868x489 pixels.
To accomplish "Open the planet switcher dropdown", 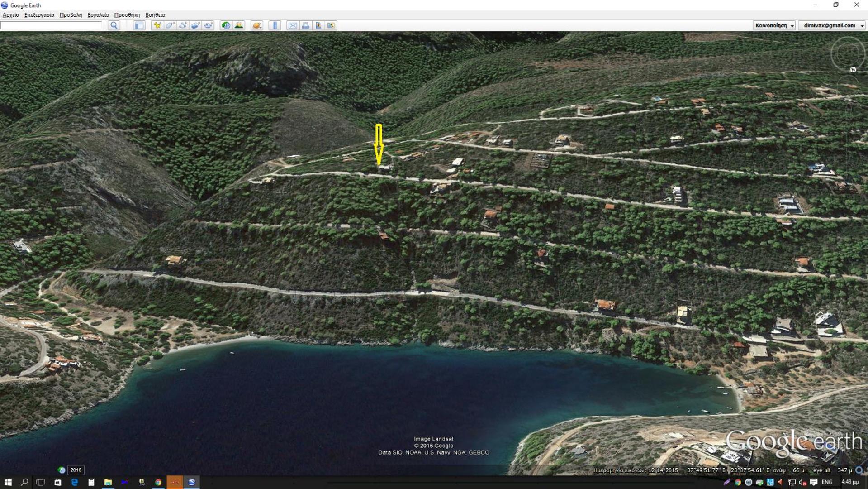I will pos(257,25).
